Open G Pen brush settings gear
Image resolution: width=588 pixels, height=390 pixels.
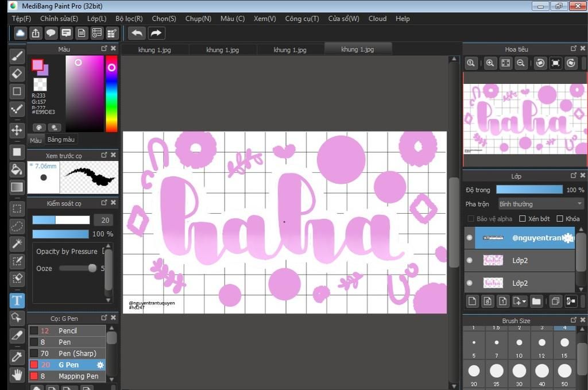[x=100, y=365]
